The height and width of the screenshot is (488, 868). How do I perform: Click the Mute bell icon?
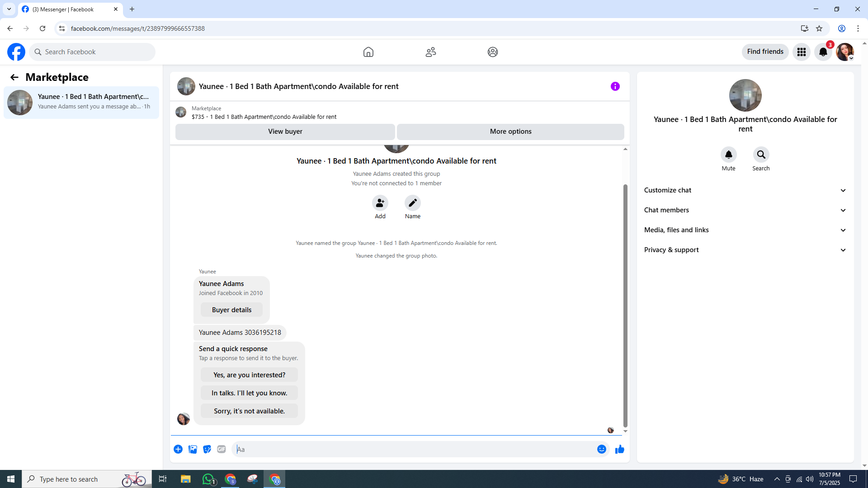point(728,155)
